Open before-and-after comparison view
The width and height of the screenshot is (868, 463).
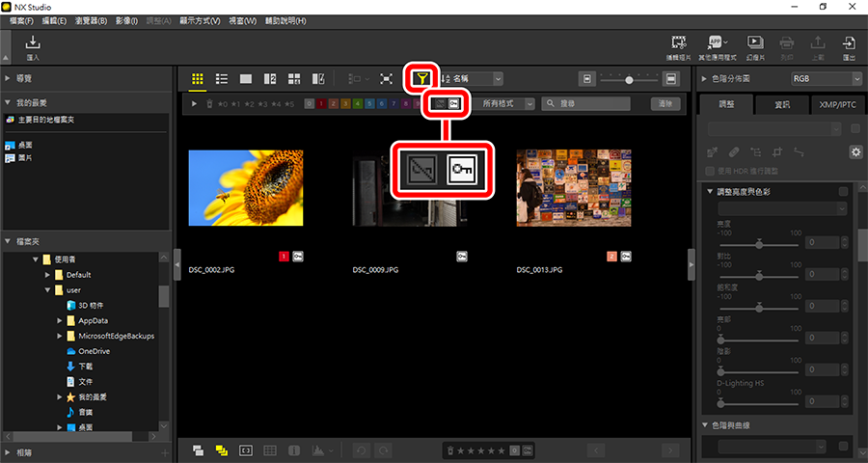(x=318, y=79)
